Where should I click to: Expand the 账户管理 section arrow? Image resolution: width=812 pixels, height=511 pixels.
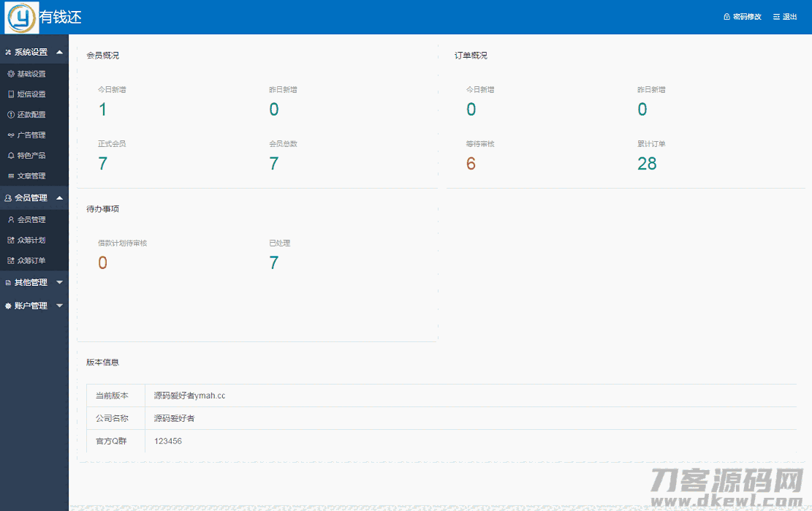59,306
